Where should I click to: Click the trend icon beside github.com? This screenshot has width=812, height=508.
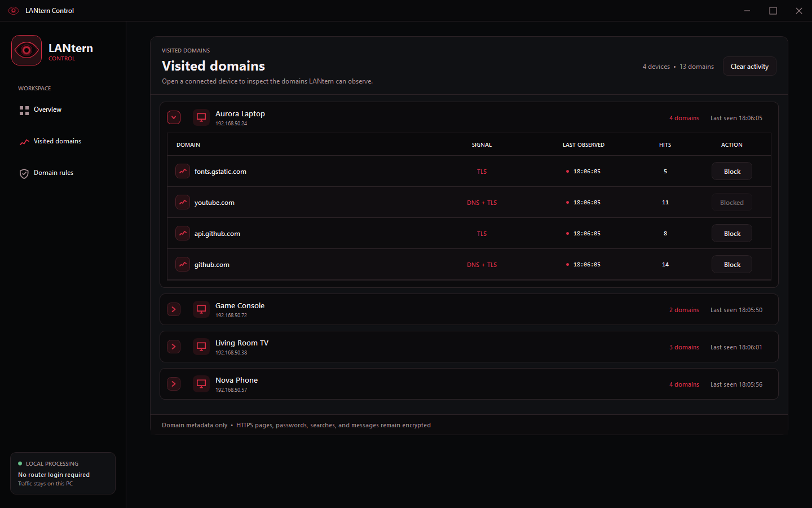(x=183, y=264)
